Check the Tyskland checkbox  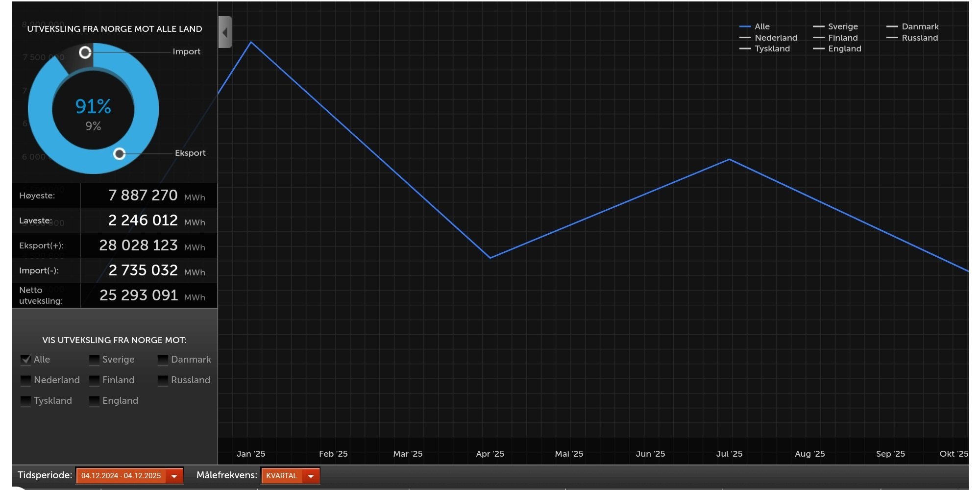pyautogui.click(x=25, y=401)
